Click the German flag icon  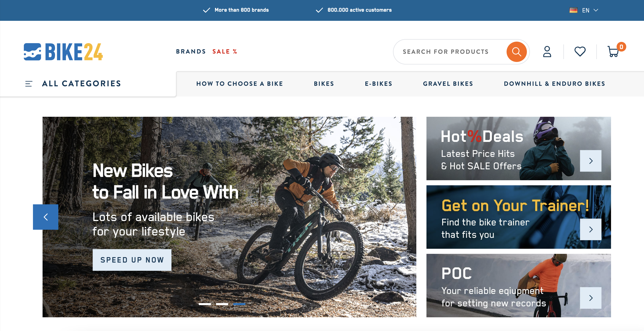(x=573, y=10)
